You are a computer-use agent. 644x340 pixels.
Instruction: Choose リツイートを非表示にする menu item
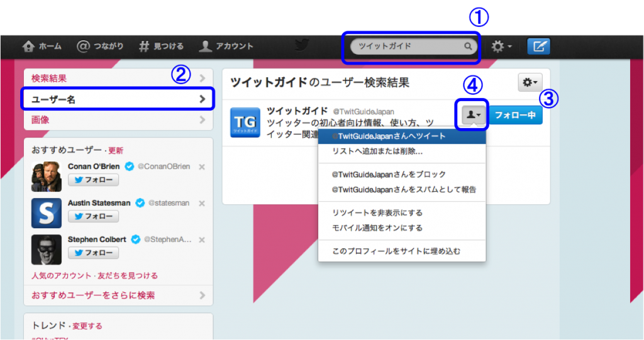pos(402,212)
